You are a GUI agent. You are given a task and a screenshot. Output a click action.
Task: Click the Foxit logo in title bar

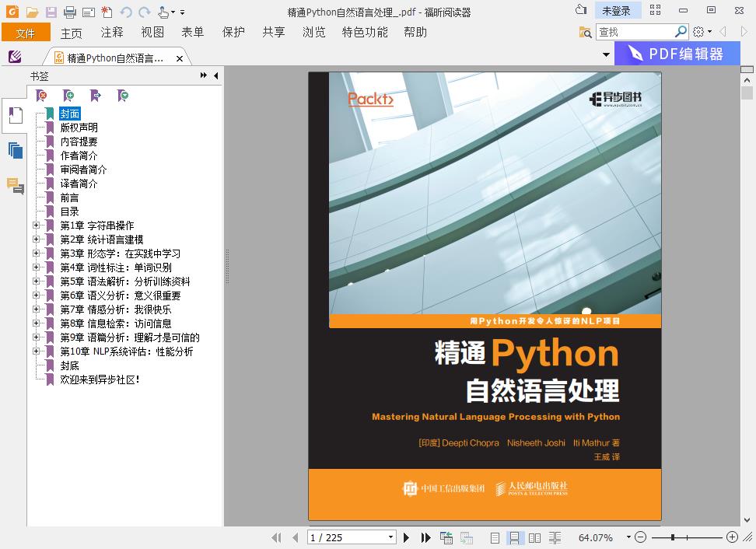click(x=12, y=11)
